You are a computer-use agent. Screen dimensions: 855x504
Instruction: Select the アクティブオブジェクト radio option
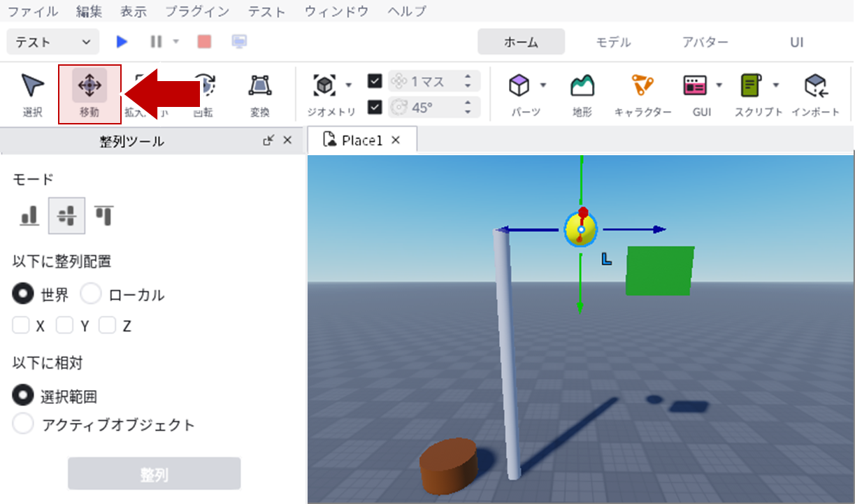pos(23,424)
